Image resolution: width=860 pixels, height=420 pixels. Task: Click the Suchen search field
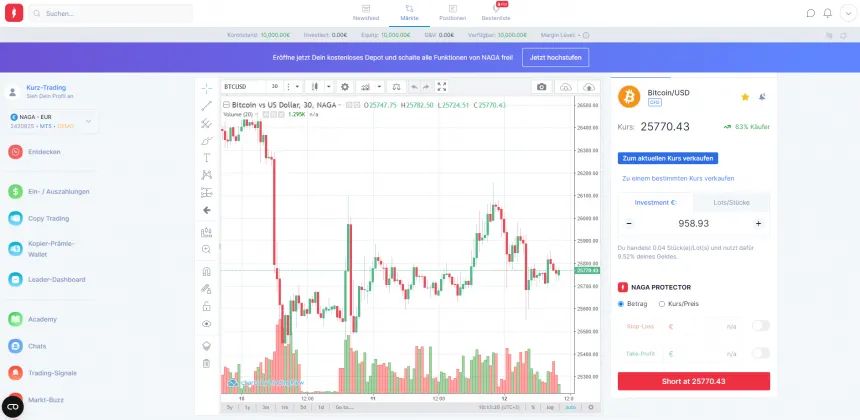coord(110,13)
